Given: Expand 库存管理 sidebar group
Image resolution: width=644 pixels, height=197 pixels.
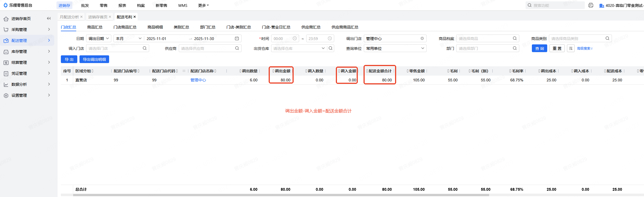Looking at the screenshot, I should (x=49, y=51).
